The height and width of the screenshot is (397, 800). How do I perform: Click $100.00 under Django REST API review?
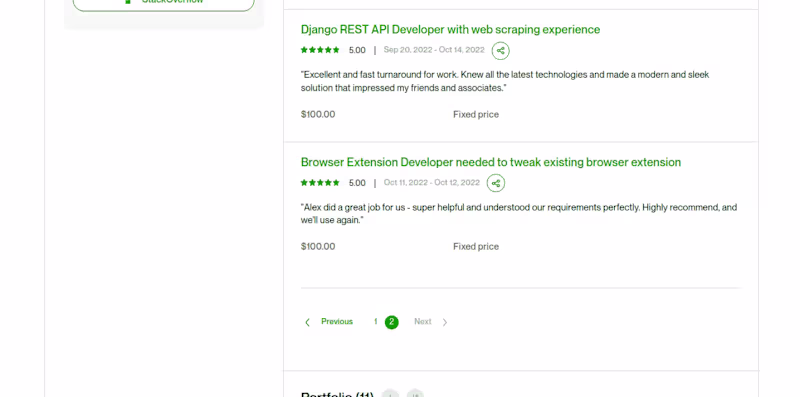pos(318,114)
